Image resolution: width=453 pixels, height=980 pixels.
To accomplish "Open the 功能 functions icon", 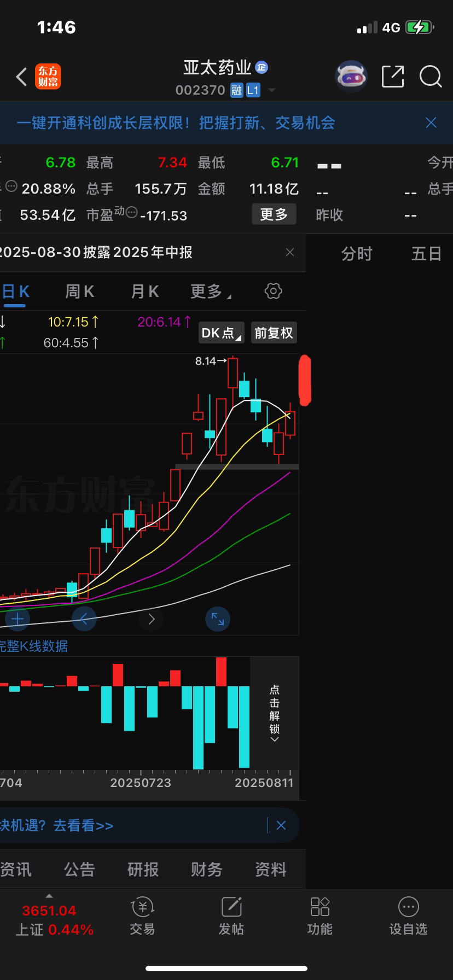I will click(320, 916).
